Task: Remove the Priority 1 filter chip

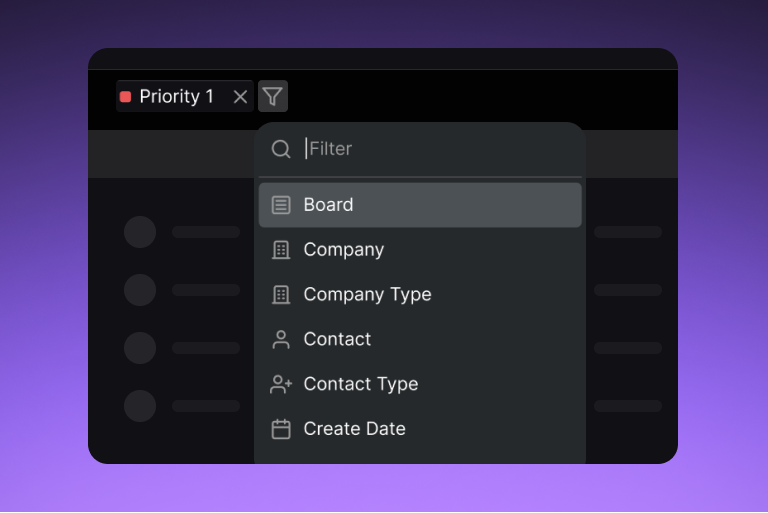Action: pos(240,97)
